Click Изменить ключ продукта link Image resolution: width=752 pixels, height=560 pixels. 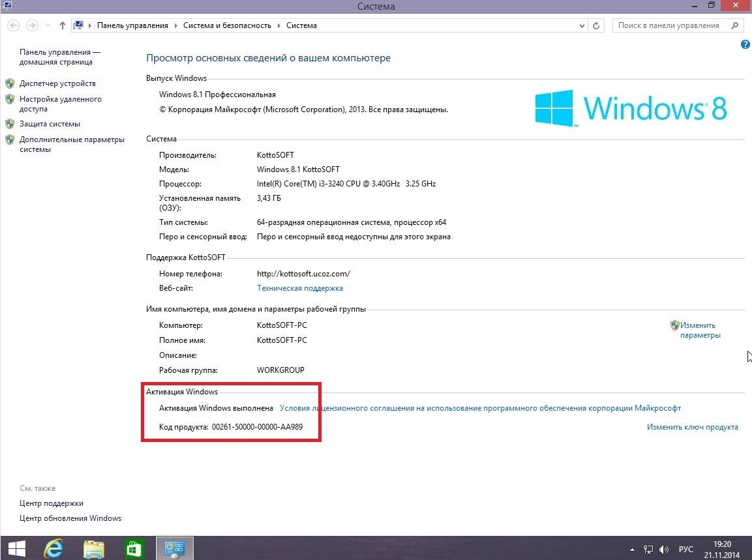pyautogui.click(x=693, y=427)
